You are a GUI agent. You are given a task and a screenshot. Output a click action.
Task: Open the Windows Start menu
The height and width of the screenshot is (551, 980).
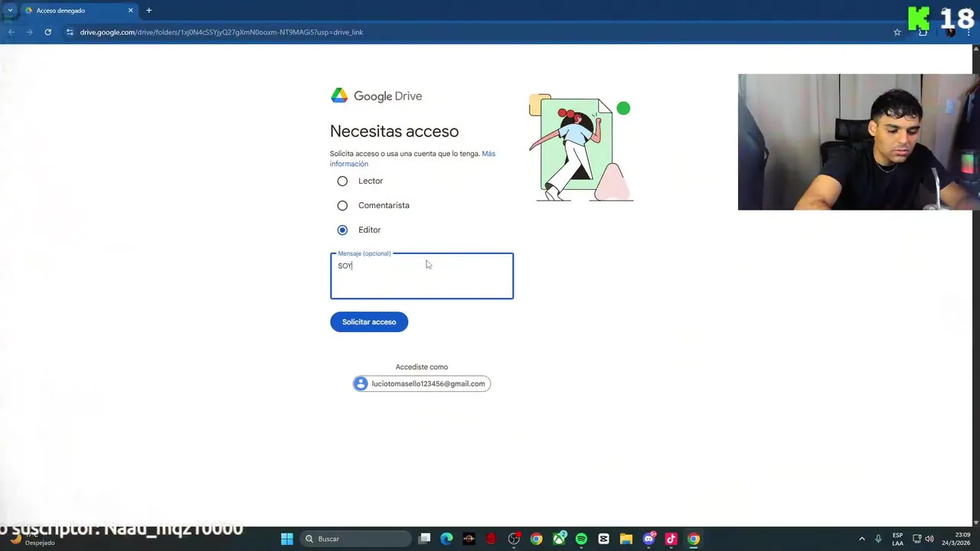point(286,539)
